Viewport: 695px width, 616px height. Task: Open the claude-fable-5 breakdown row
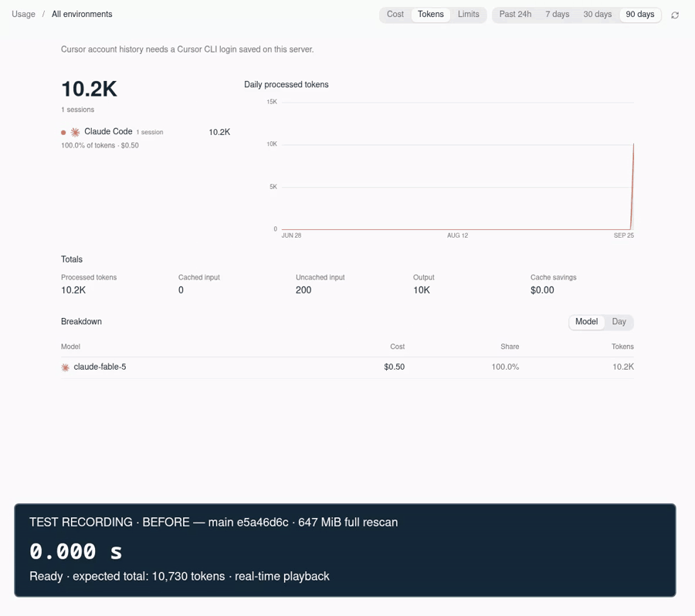(347, 367)
